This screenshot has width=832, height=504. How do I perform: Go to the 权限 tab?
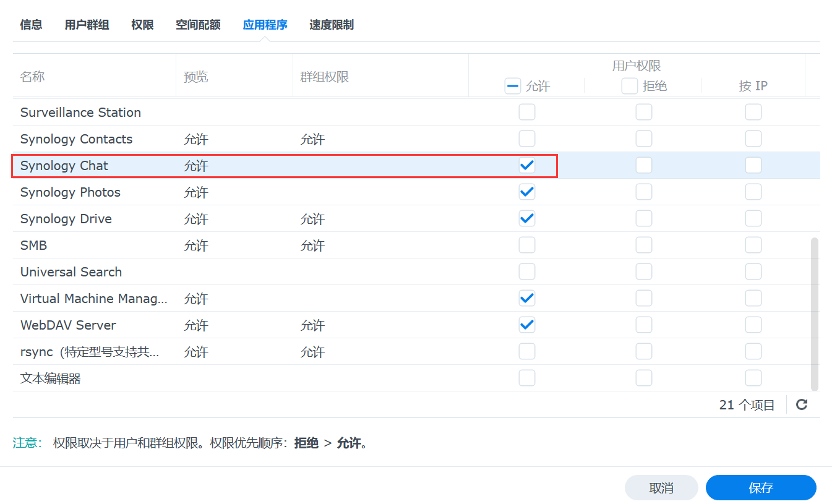[142, 25]
